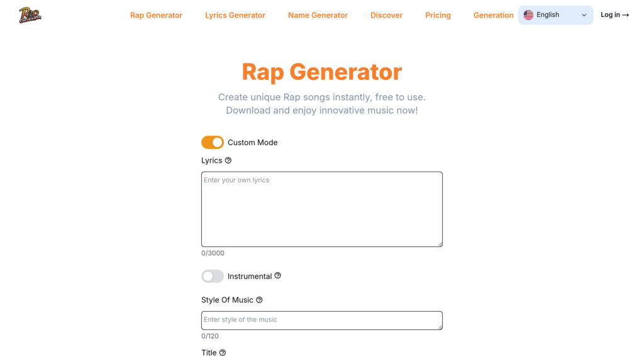
Task: Click the Instrumental help question icon
Action: click(x=278, y=276)
